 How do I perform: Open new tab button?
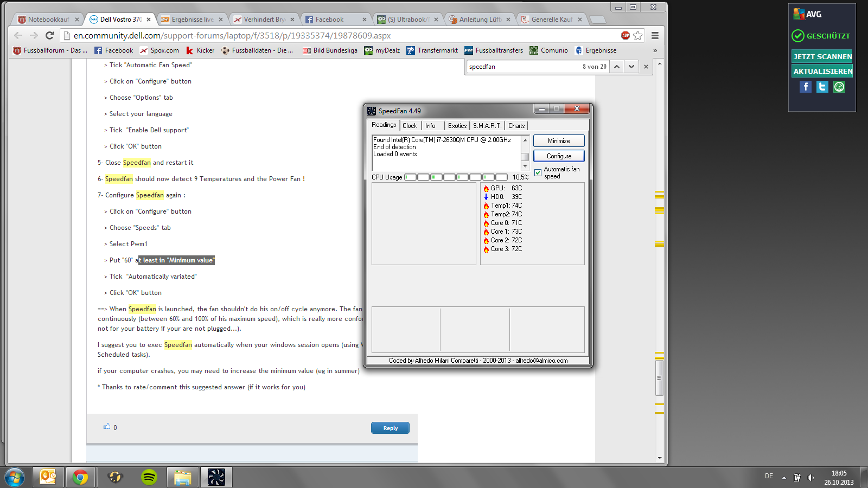click(x=597, y=20)
